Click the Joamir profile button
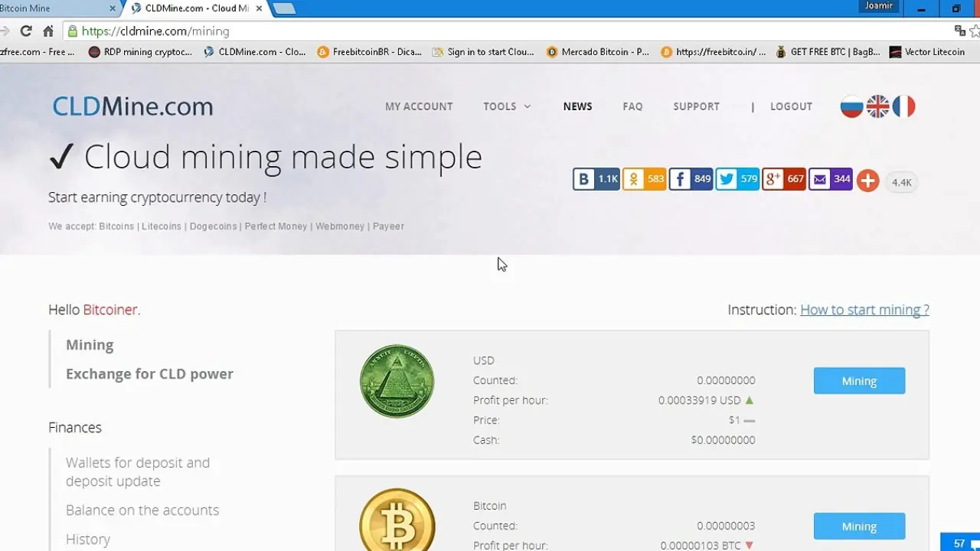Viewport: 980px width, 551px height. tap(878, 6)
